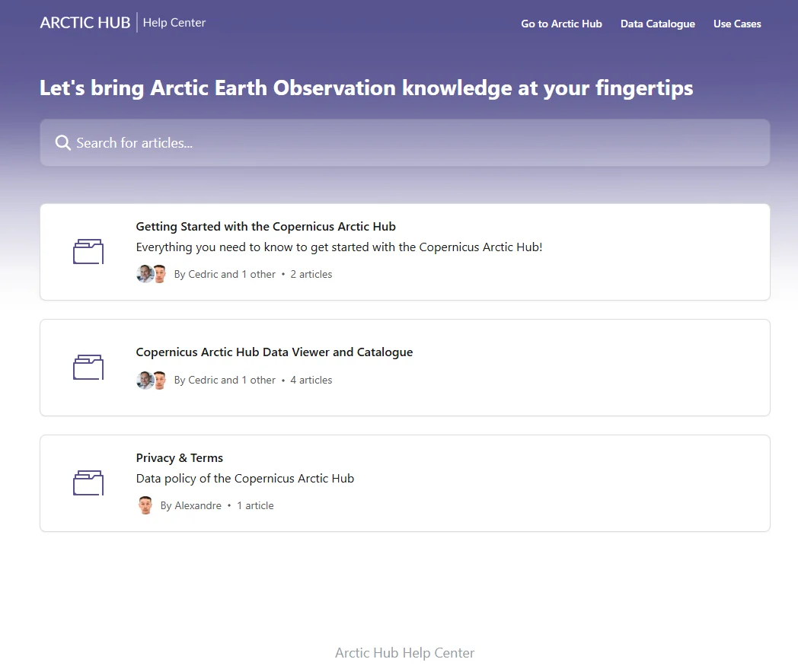Click the Arctic Hub Help Center footer text
The height and width of the screenshot is (672, 798).
point(404,653)
